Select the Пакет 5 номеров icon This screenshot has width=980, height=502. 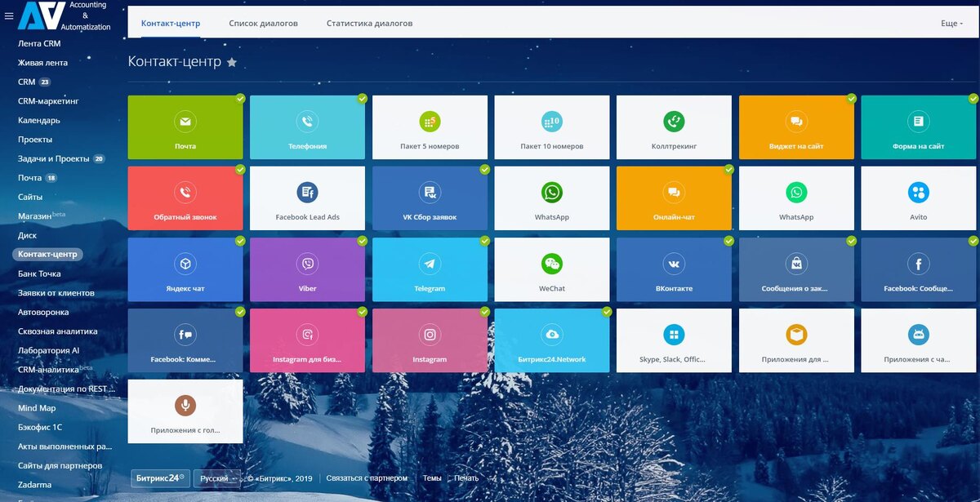[430, 122]
